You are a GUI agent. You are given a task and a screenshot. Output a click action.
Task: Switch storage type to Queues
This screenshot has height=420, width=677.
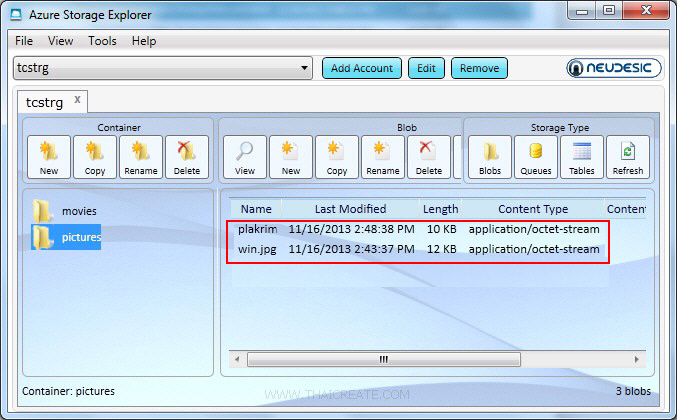pos(536,157)
